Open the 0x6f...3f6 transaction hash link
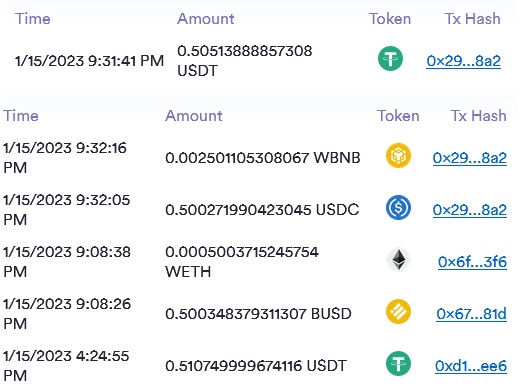This screenshot has height=390, width=528. (472, 262)
